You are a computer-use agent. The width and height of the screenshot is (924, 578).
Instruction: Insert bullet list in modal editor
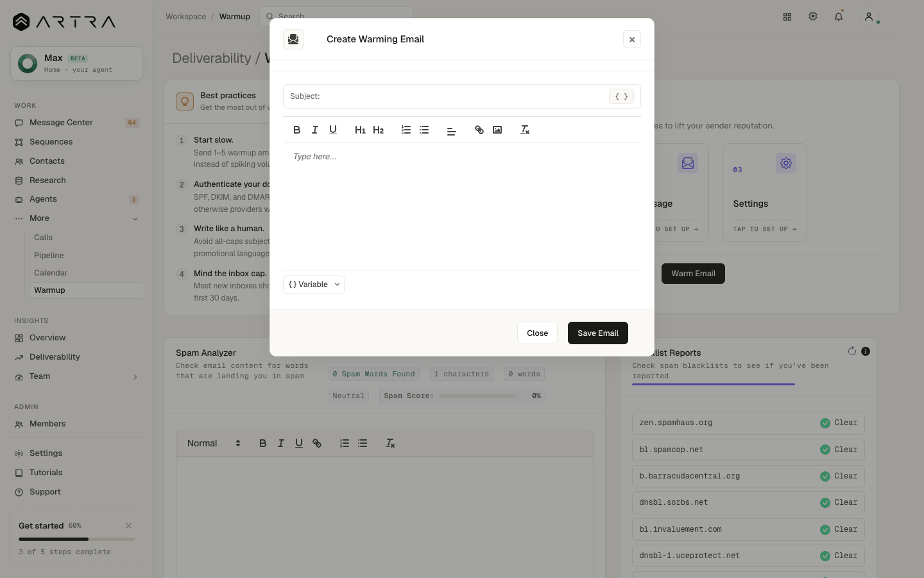[x=424, y=130]
